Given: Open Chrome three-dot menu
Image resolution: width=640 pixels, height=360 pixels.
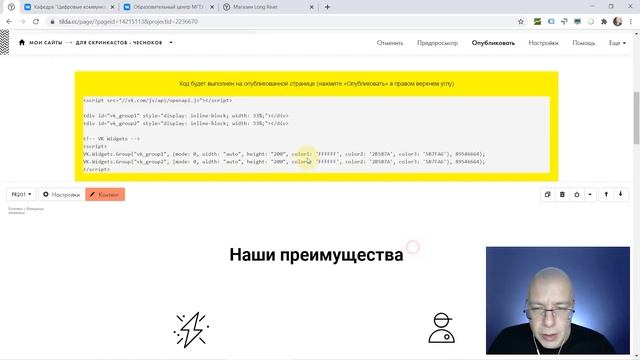Looking at the screenshot, I should [x=631, y=22].
